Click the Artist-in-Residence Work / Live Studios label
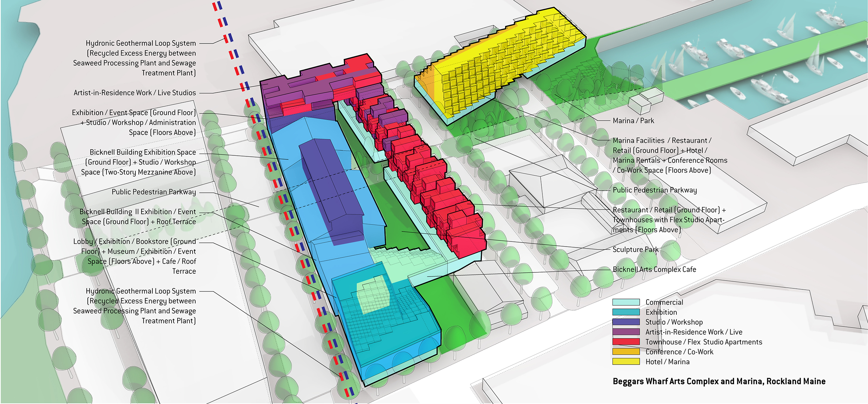 click(x=135, y=93)
